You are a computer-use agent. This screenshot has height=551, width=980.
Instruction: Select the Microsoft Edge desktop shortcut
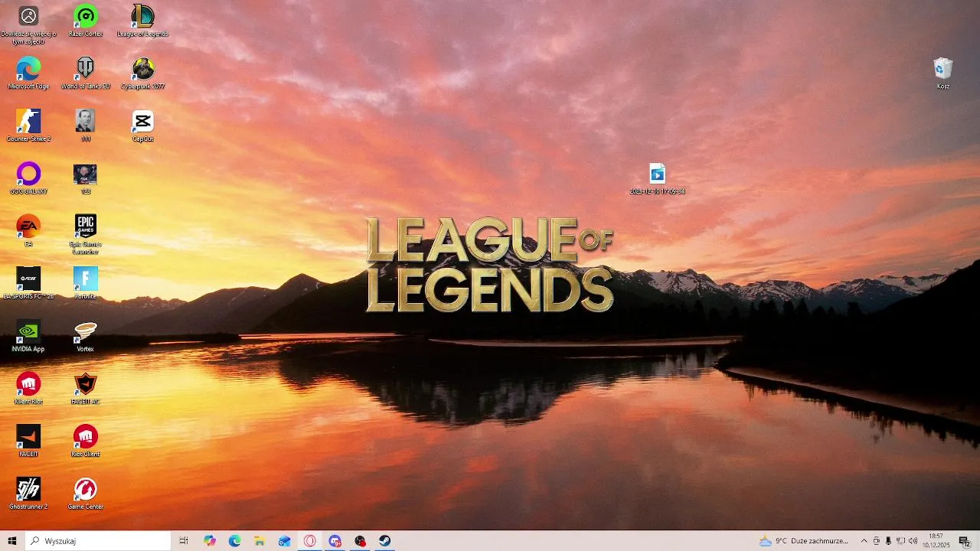click(28, 73)
